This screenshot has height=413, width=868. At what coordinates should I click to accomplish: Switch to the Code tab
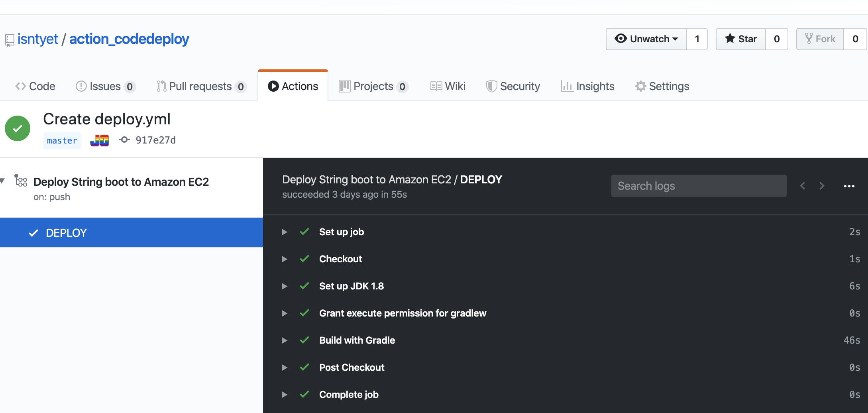click(35, 86)
